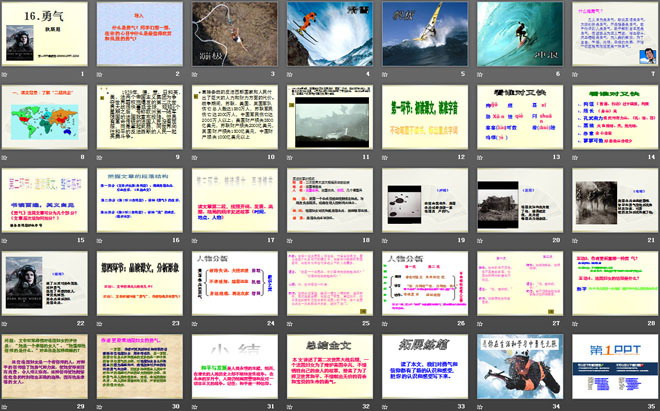Click the star icon below slide 29
The image size is (660, 411).
click(x=4, y=407)
